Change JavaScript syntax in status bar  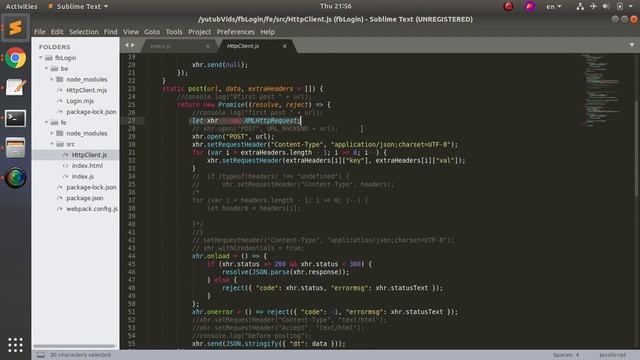612,355
